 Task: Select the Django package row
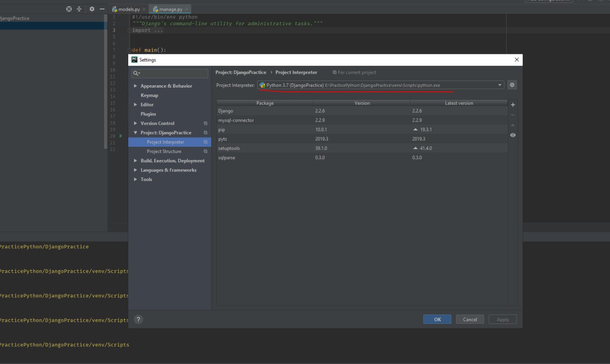(362, 111)
